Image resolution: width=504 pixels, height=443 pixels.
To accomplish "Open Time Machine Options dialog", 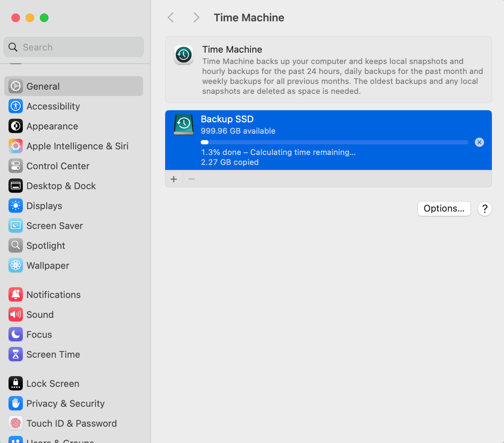I will click(444, 208).
